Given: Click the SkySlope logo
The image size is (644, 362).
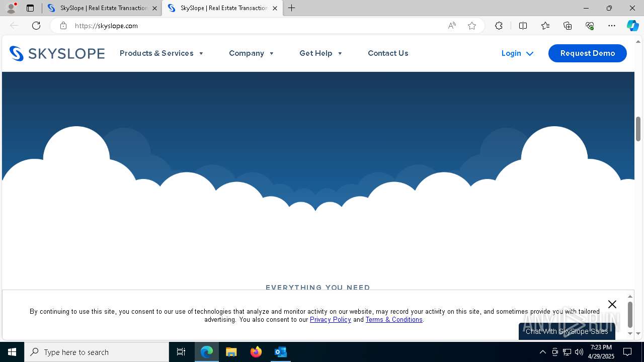Looking at the screenshot, I should [x=57, y=53].
